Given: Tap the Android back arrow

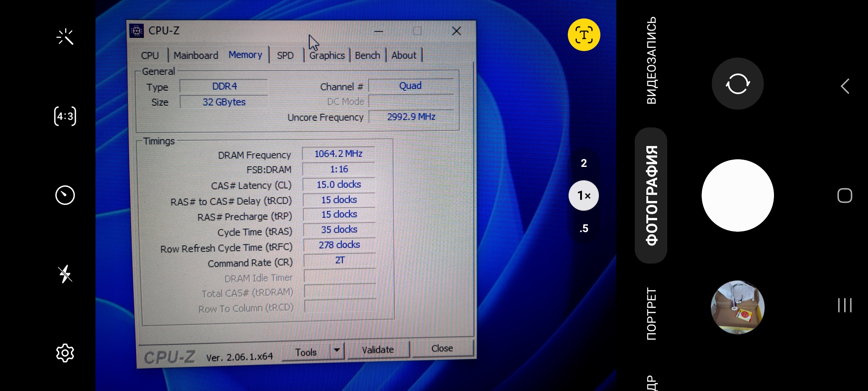Looking at the screenshot, I should pos(845,86).
